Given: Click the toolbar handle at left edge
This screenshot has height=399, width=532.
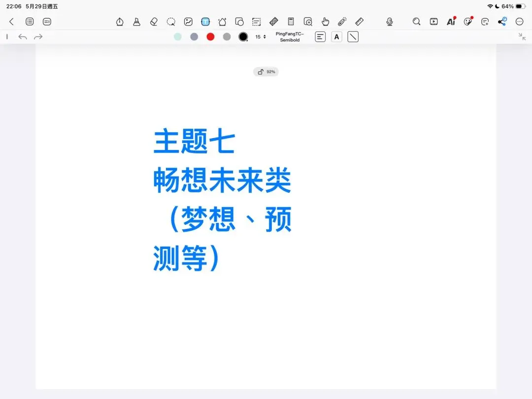Looking at the screenshot, I should (7, 36).
